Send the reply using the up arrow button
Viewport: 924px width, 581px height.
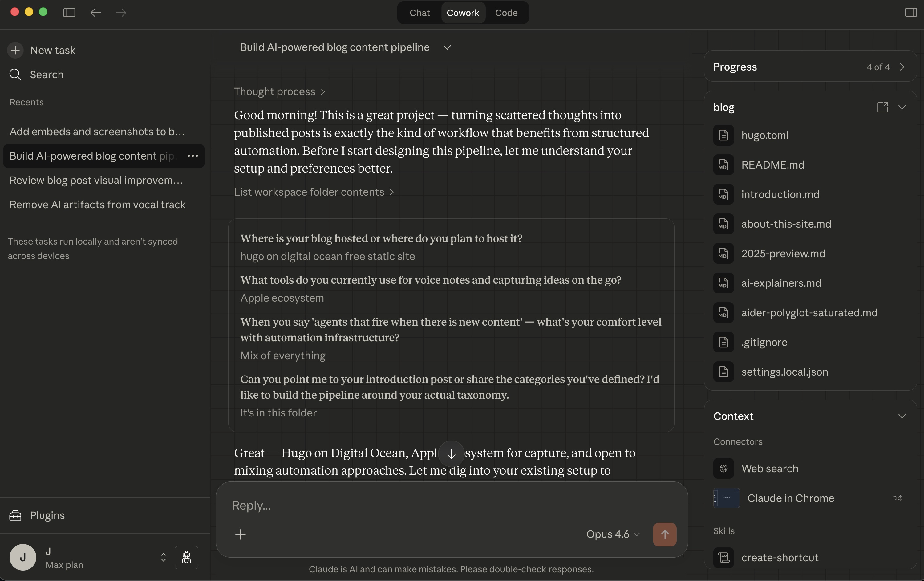pos(664,534)
